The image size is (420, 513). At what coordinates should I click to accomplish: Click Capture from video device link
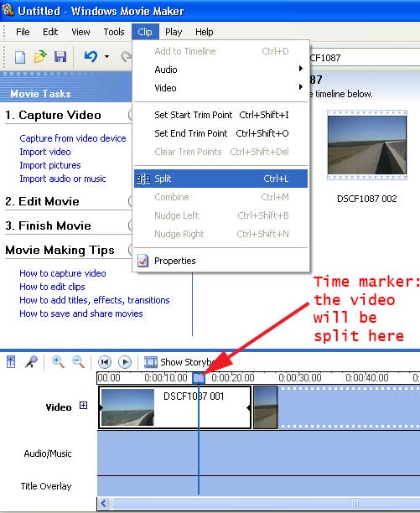73,138
